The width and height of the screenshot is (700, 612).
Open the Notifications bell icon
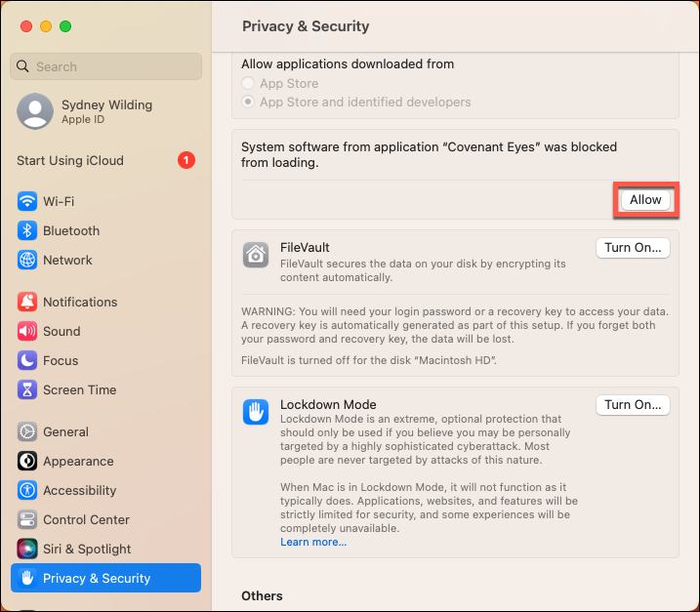(x=26, y=303)
